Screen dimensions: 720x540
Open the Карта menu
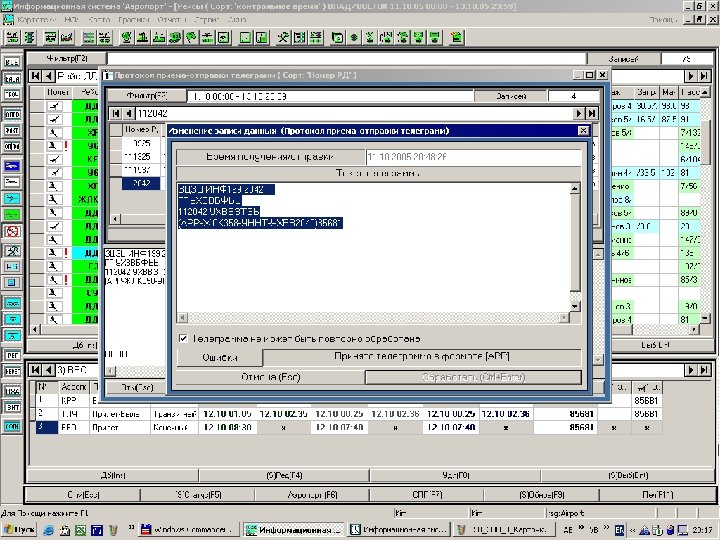[99, 20]
